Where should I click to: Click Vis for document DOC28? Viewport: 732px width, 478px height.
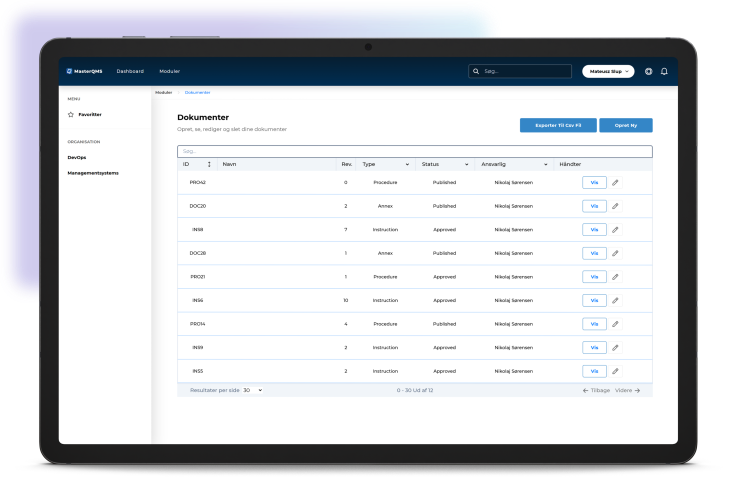(x=594, y=253)
